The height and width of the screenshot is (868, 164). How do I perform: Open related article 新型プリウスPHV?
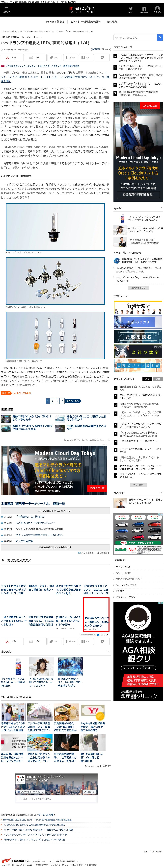pyautogui.click(x=32, y=428)
